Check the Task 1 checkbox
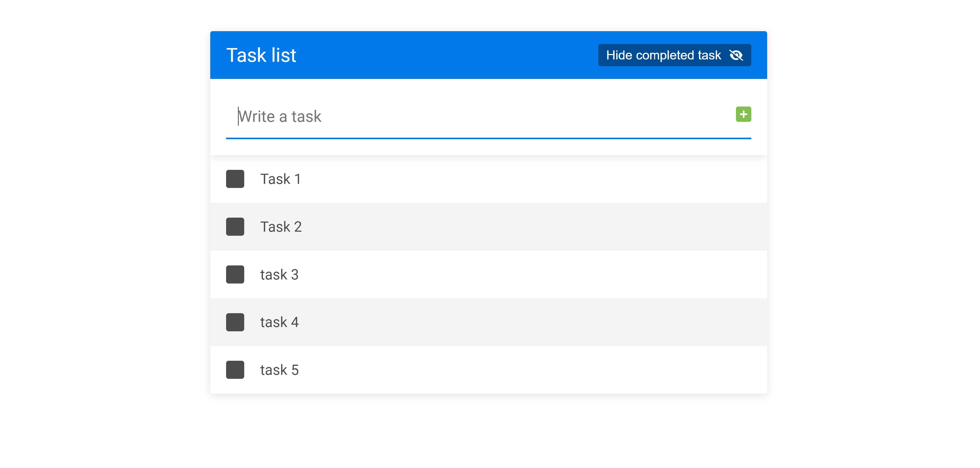The width and height of the screenshot is (980, 468). (235, 179)
